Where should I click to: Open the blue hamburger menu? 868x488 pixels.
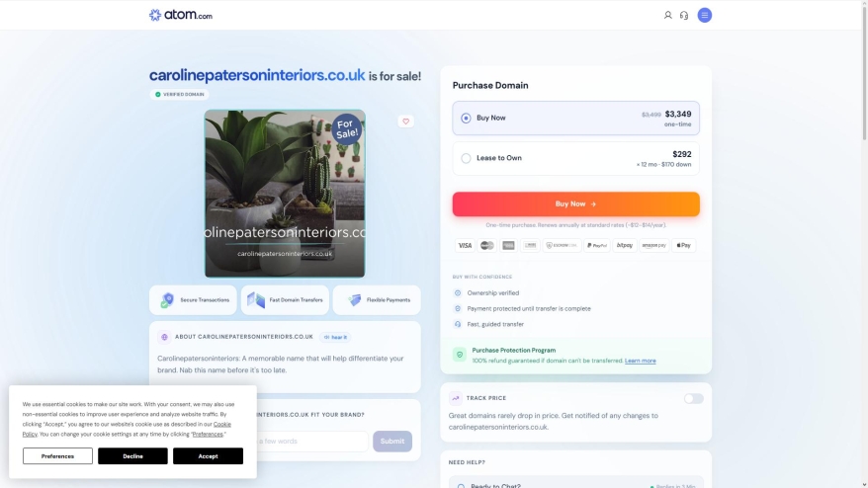pos(704,15)
